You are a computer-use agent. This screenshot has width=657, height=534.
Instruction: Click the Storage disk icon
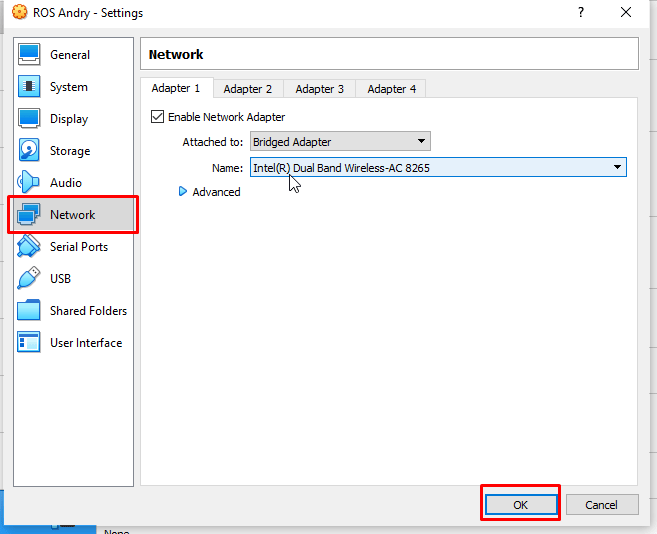(x=30, y=151)
